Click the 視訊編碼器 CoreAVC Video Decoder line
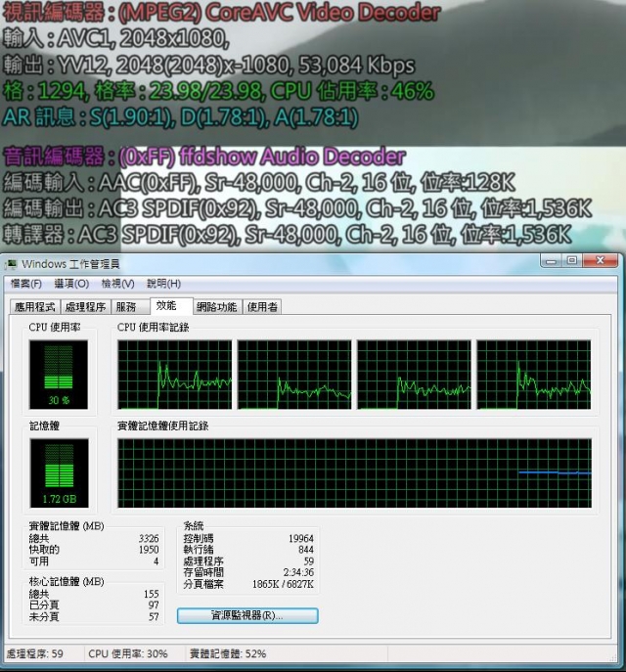 coord(221,13)
